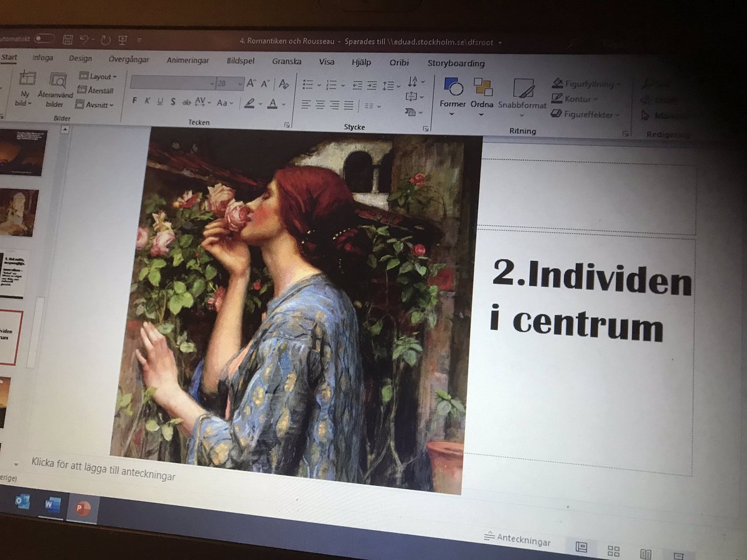Open the font size 28 dropdown
Viewport: 747px width, 560px height.
(x=230, y=83)
